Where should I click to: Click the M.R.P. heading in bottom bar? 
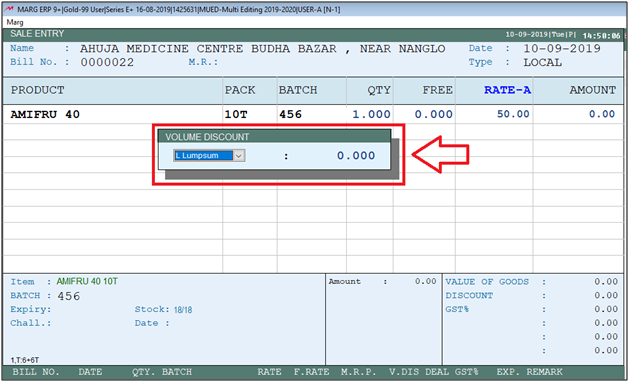358,372
